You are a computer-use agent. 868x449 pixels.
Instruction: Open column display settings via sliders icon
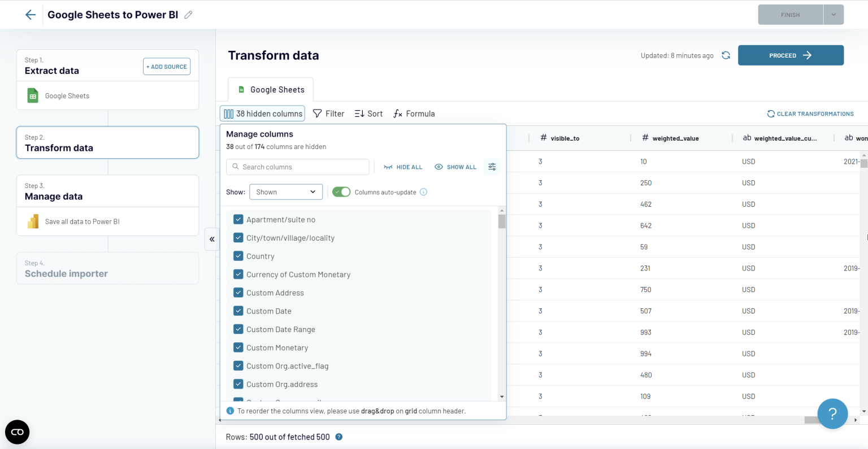[x=491, y=167]
